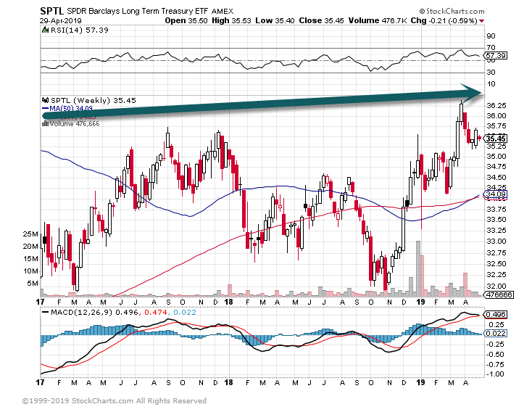Click the RSI(14) 57.39 legend label

(x=80, y=30)
